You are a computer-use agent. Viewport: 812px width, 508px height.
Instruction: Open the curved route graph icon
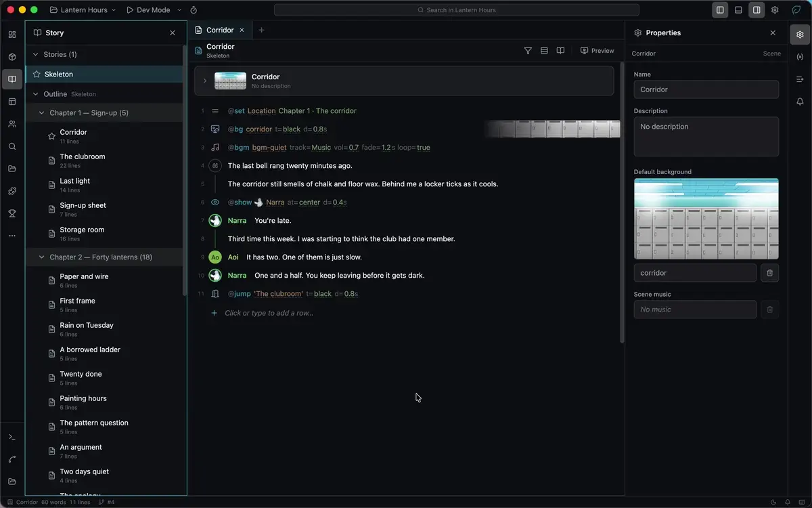click(12, 459)
